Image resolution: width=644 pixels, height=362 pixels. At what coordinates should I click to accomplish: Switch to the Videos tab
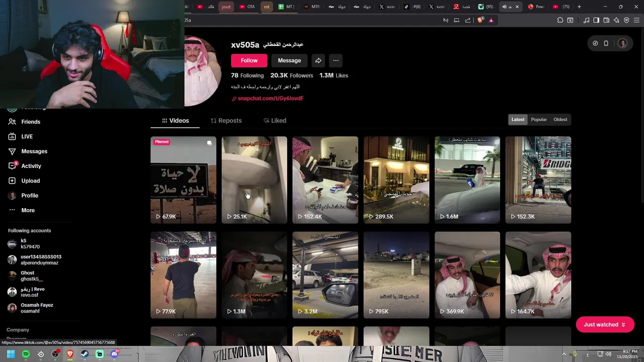175,121
